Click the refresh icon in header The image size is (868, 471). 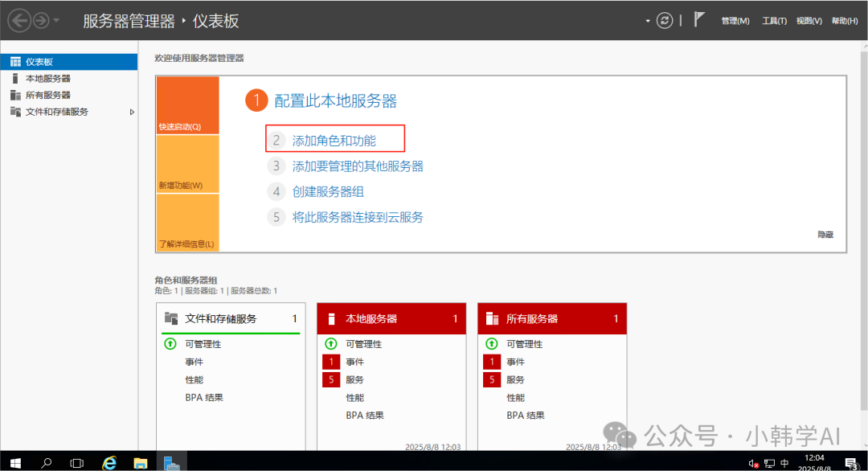tap(665, 21)
